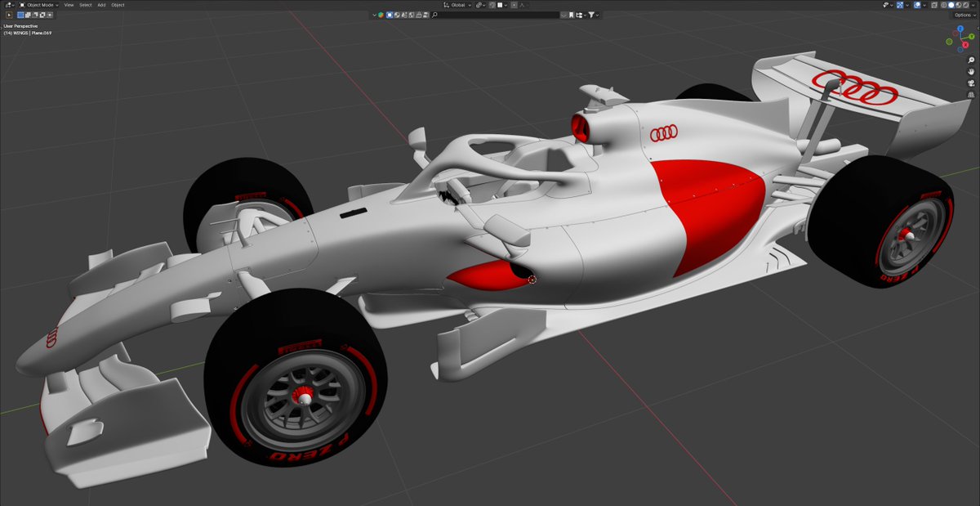
Task: Click the rightmost shelf filter icon
Action: (x=425, y=15)
